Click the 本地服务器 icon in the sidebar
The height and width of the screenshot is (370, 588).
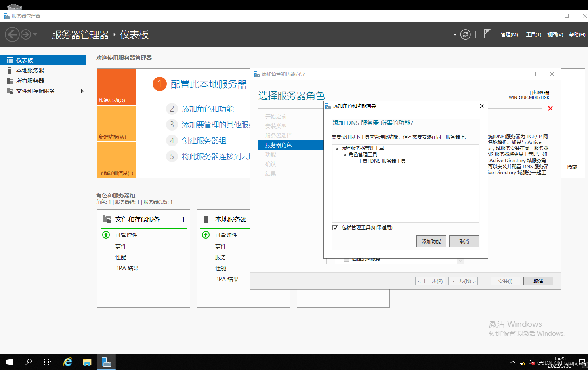click(x=10, y=70)
